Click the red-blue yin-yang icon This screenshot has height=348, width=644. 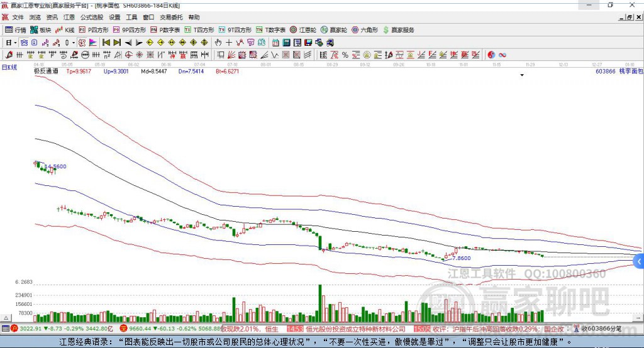(491, 55)
